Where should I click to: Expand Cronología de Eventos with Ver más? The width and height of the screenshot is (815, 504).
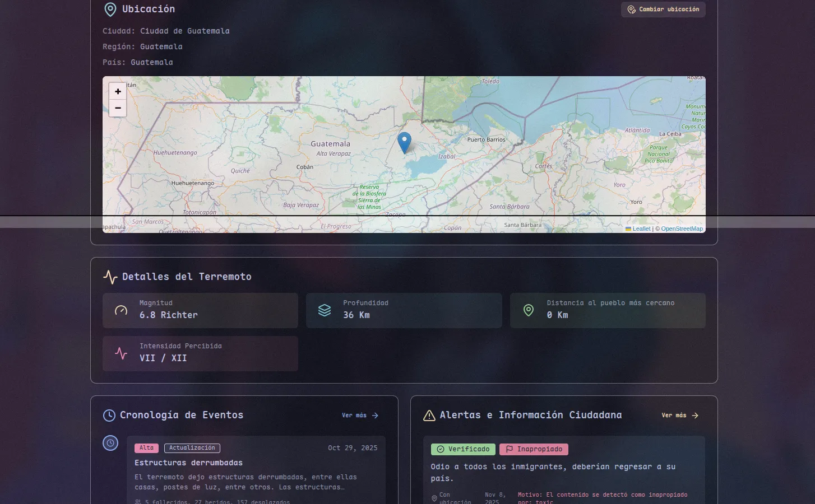360,416
